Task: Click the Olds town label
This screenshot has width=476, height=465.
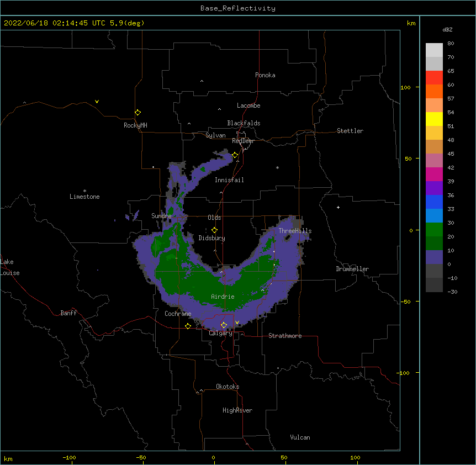Action: (214, 218)
